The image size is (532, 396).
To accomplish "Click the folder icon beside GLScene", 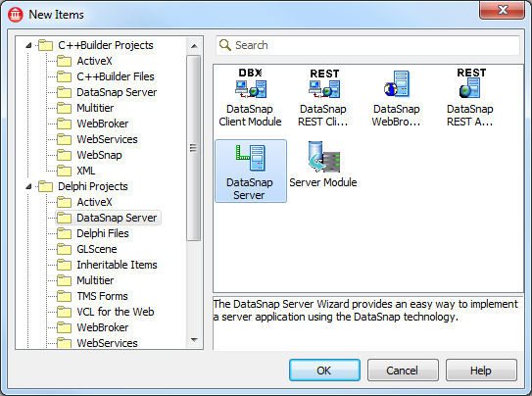I will (x=64, y=249).
